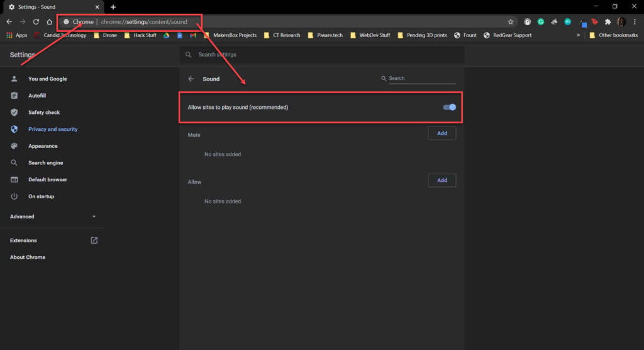Go to the Chrome home page icon
The height and width of the screenshot is (350, 644).
[x=49, y=22]
